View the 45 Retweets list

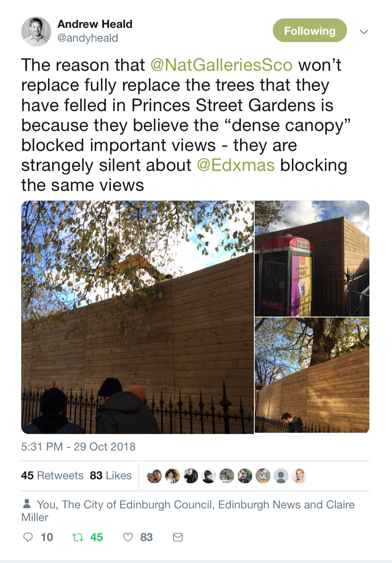pos(52,476)
